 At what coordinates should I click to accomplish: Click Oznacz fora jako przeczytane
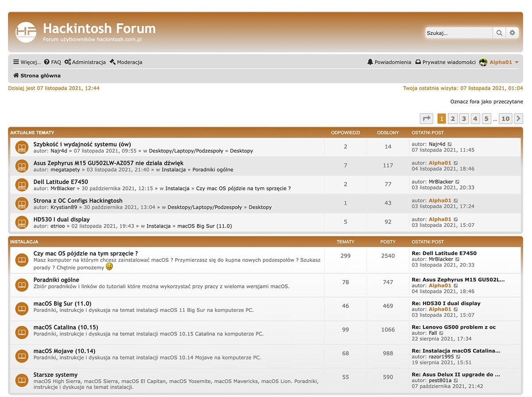tap(487, 102)
